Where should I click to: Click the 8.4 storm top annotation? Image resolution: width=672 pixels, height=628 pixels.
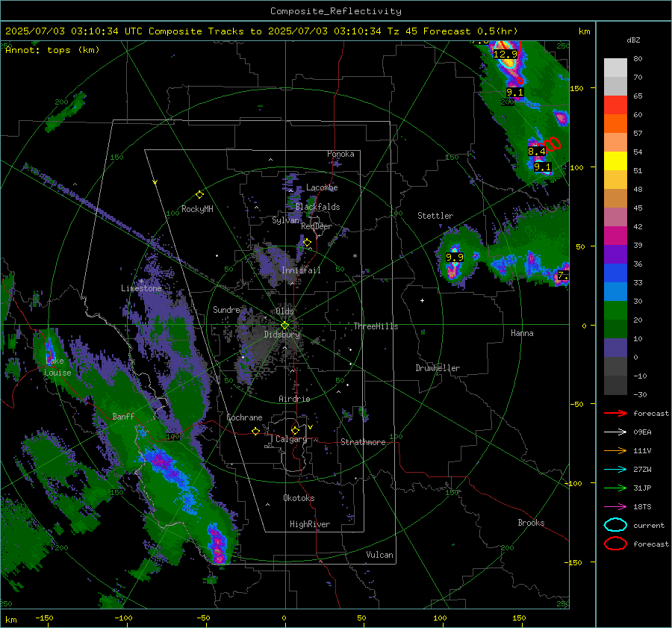coord(537,151)
